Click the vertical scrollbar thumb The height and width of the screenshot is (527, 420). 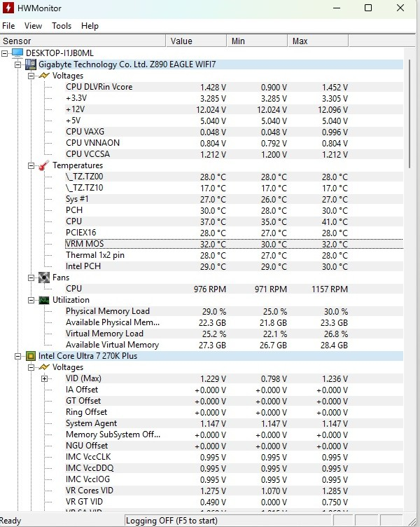coord(409,114)
